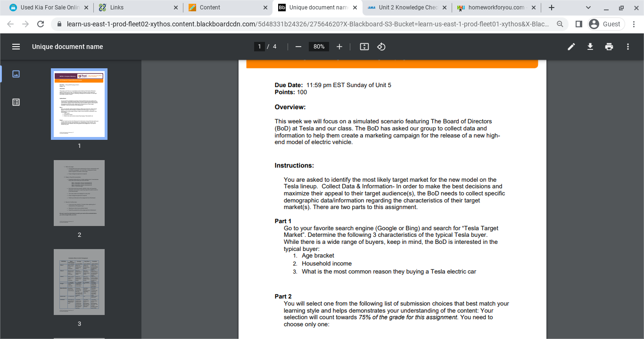Rotate the document counterclockwise
This screenshot has height=339, width=644.
381,47
